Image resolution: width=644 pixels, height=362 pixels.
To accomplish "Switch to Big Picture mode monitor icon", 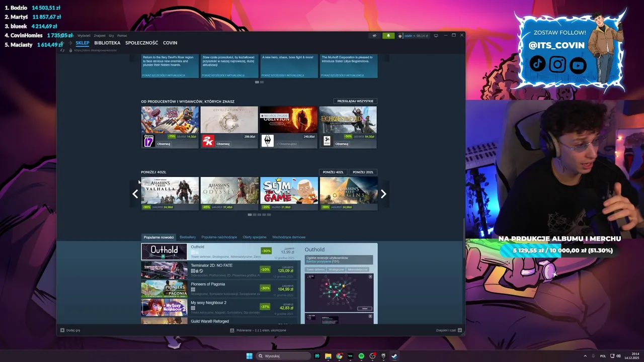I will click(x=436, y=36).
